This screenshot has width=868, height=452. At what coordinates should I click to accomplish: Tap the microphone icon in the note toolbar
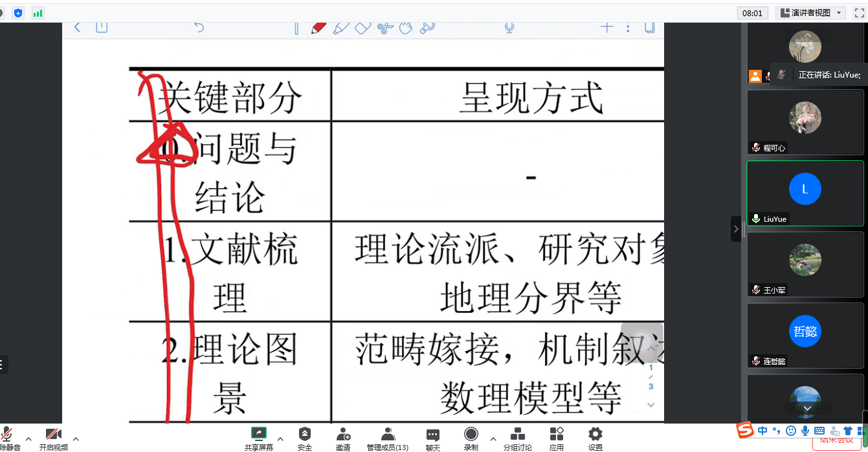point(509,27)
